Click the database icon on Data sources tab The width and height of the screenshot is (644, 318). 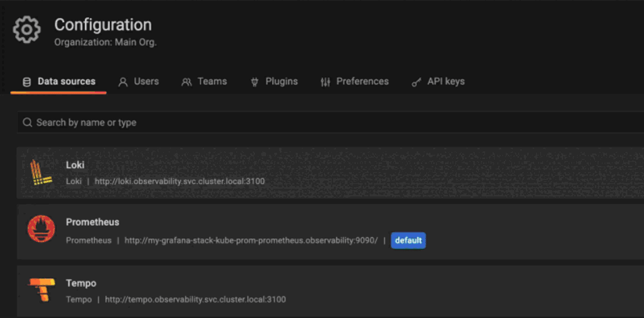point(27,82)
